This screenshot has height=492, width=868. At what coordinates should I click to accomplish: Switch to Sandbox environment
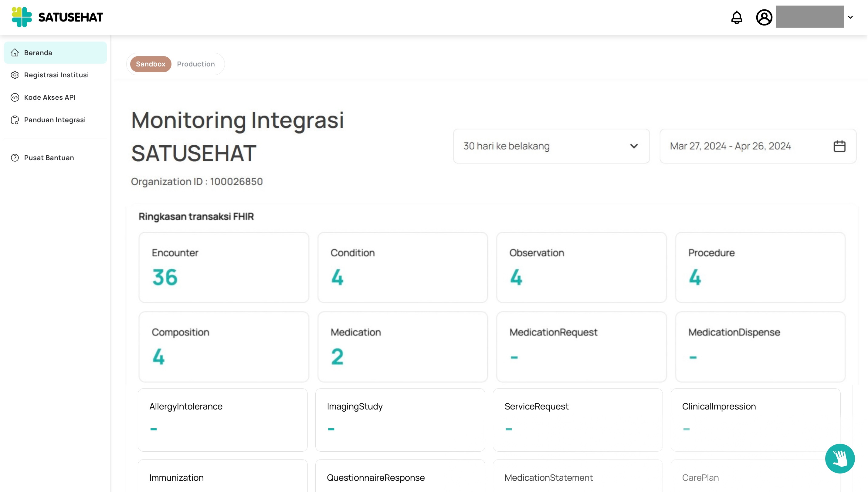151,64
